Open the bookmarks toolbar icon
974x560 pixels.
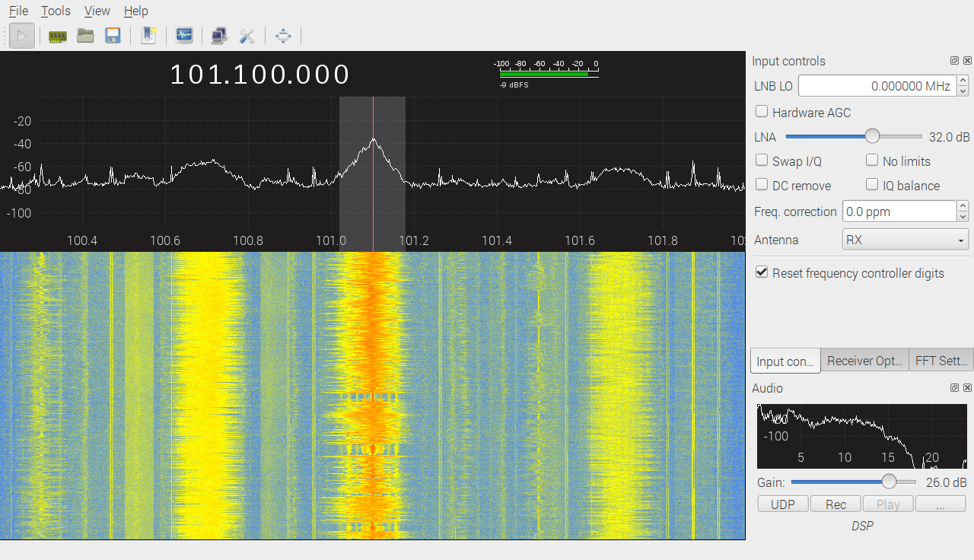click(x=148, y=36)
